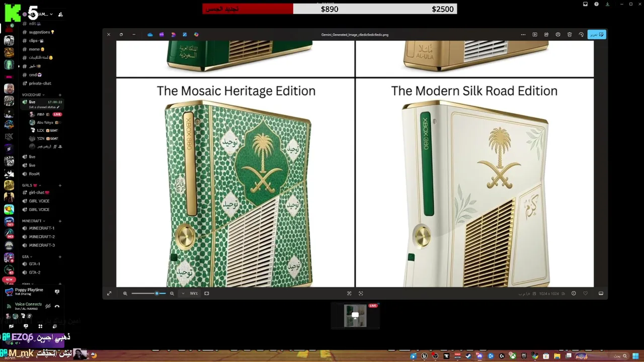Click the server icon with badge 143

click(9, 234)
